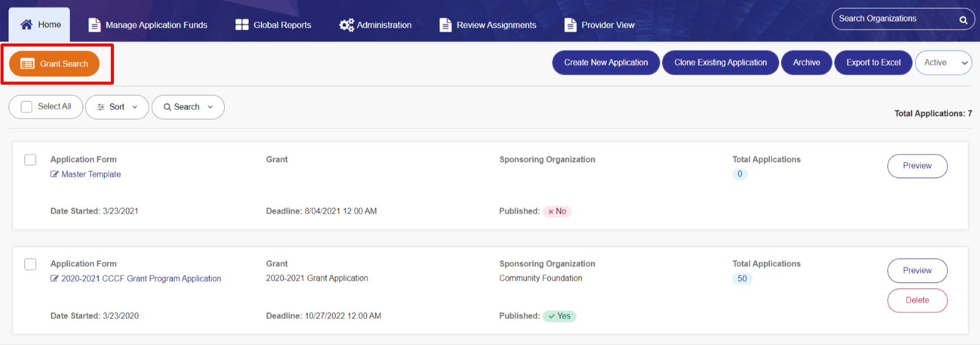Click the Provider View document icon
The height and width of the screenshot is (345, 980).
click(x=570, y=25)
